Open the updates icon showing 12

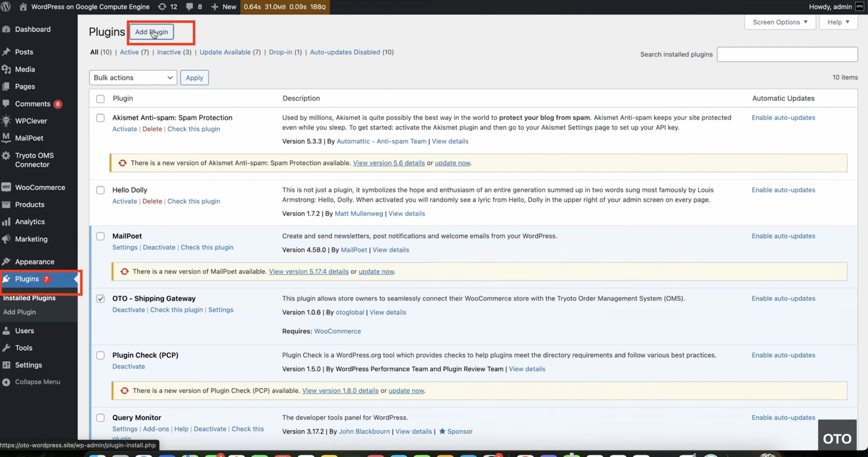point(162,7)
